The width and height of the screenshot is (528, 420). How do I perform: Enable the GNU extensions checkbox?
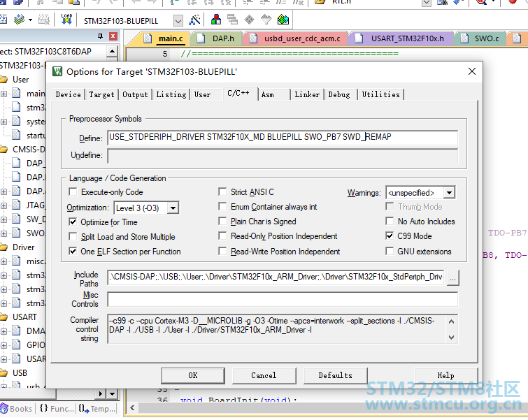[x=390, y=251]
